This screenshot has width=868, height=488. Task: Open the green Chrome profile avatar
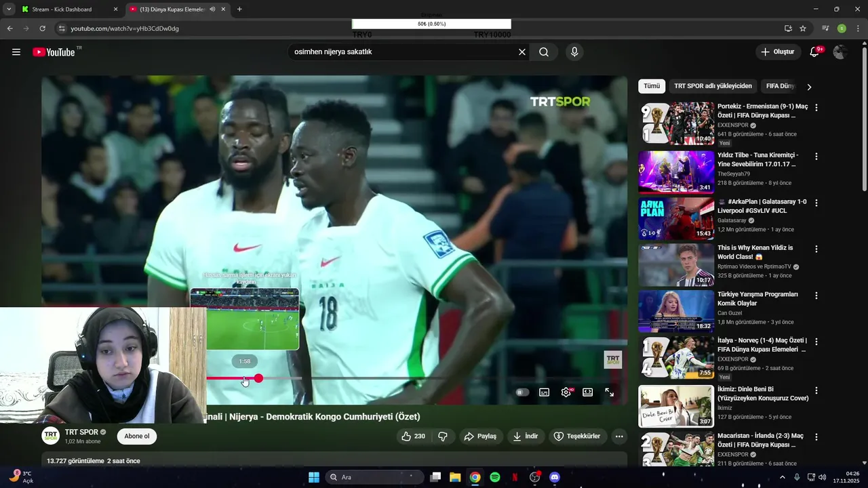click(842, 28)
